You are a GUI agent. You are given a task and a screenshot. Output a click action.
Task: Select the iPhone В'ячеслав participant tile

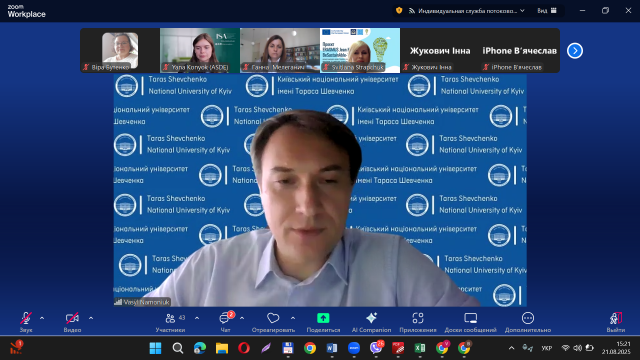[520, 51]
